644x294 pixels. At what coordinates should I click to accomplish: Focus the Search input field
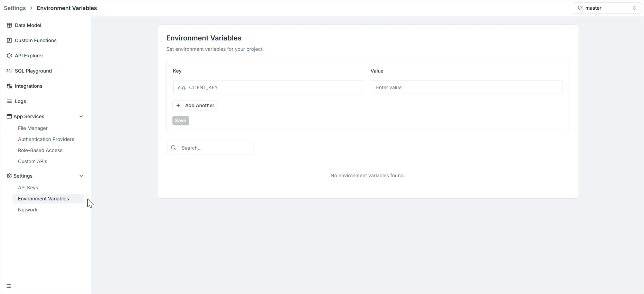tap(211, 148)
